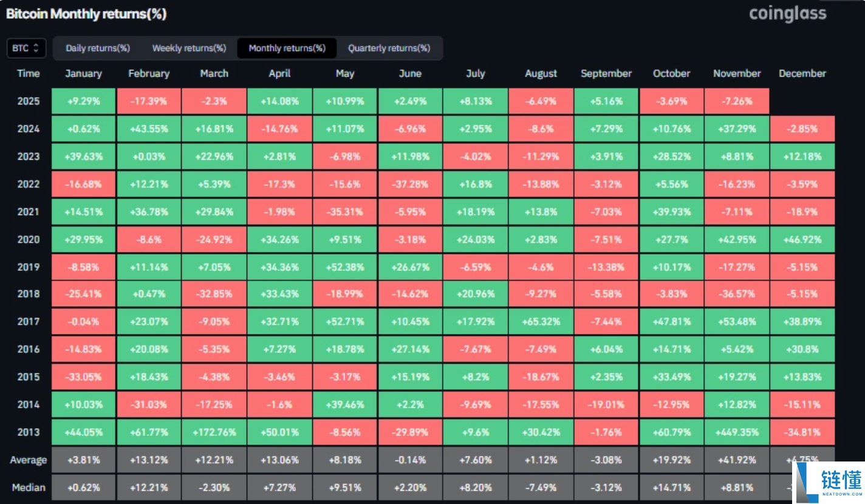This screenshot has height=504, width=865.
Task: Select the 2025 row label
Action: click(x=29, y=101)
